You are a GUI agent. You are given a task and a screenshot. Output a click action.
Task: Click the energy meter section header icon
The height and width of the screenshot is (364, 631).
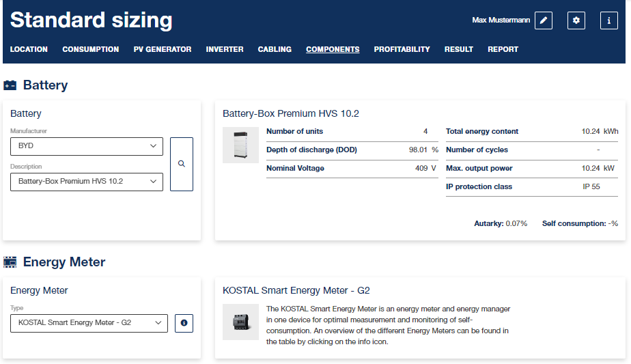[10, 262]
